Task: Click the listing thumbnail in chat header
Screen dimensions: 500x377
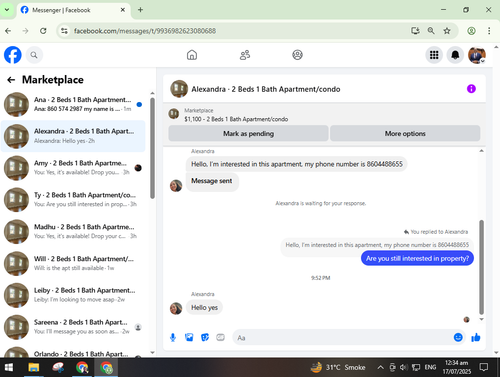Action: coord(179,89)
